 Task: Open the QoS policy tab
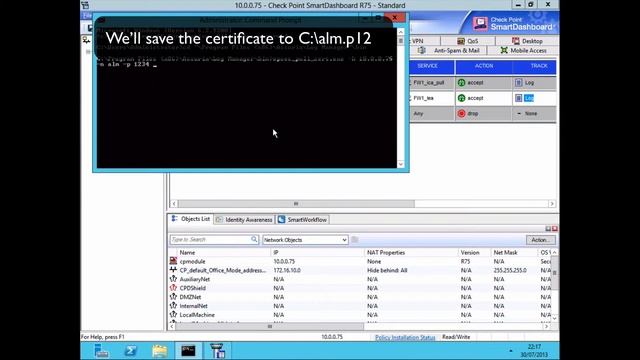[468, 41]
